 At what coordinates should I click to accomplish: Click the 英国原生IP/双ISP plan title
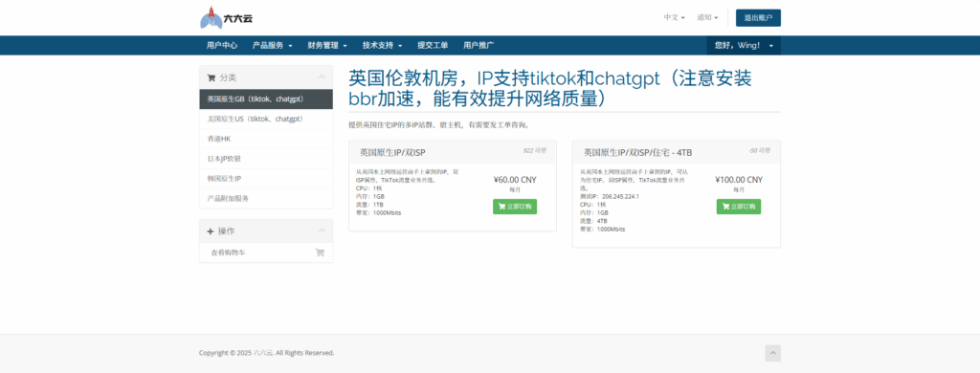coord(392,152)
